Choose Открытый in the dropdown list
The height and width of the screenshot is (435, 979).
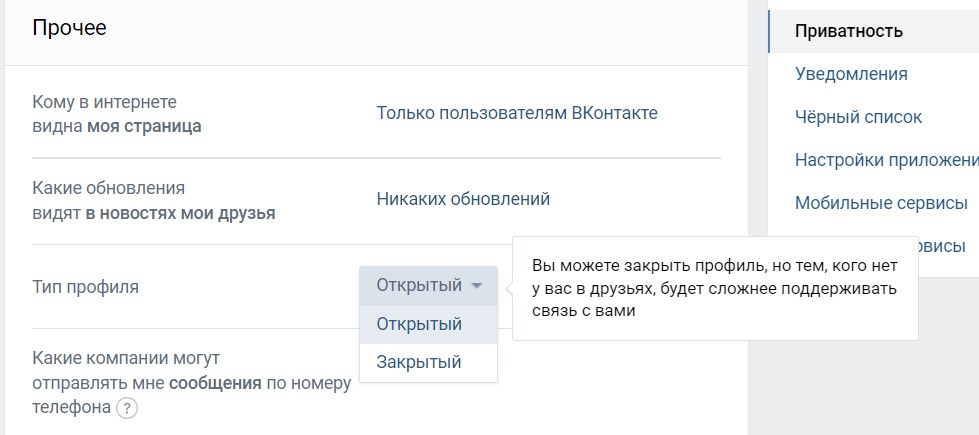click(x=418, y=324)
